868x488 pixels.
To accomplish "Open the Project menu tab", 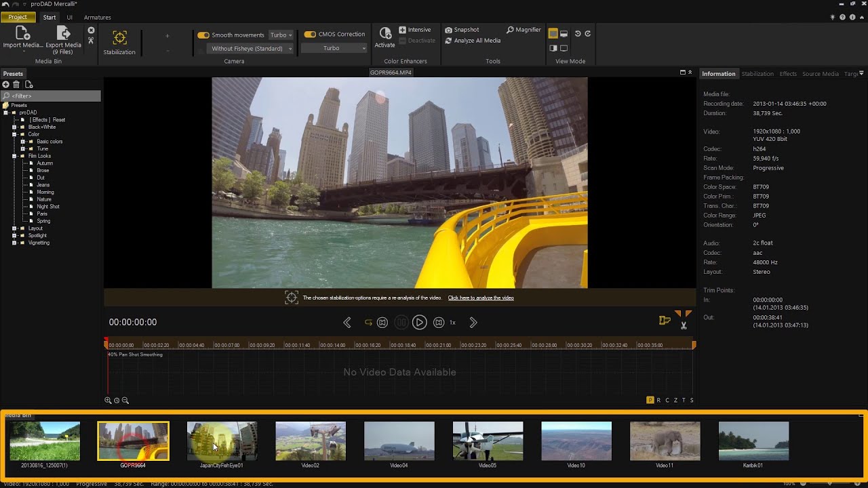I will 18,17.
